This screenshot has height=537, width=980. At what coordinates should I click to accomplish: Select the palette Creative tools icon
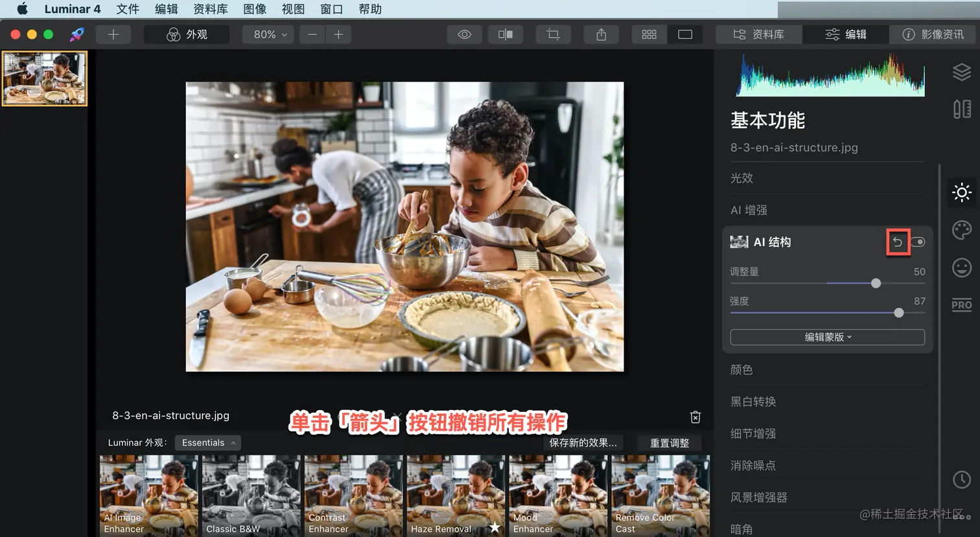pos(962,230)
